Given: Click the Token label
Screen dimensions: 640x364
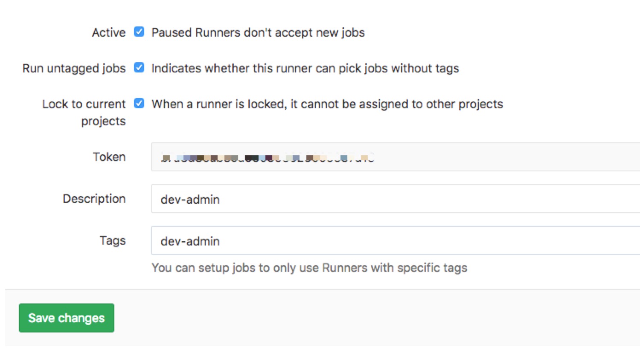Looking at the screenshot, I should pyautogui.click(x=109, y=156).
